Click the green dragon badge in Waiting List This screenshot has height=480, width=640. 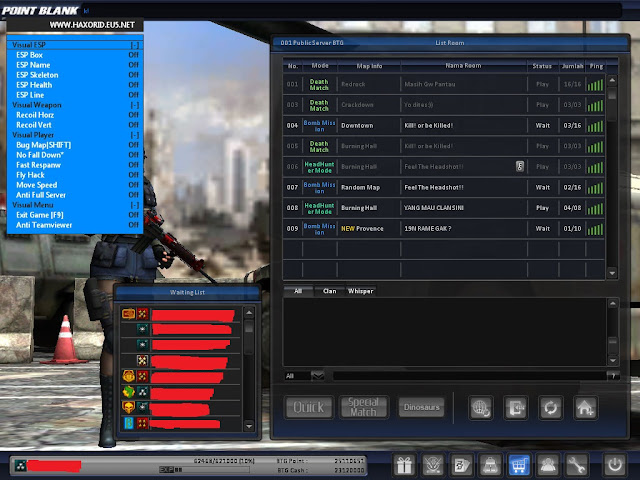tap(128, 392)
